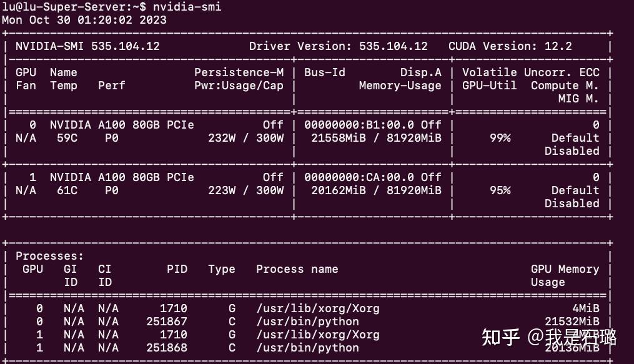Click the 99% GPU utilization value
The image size is (634, 364).
tap(500, 138)
